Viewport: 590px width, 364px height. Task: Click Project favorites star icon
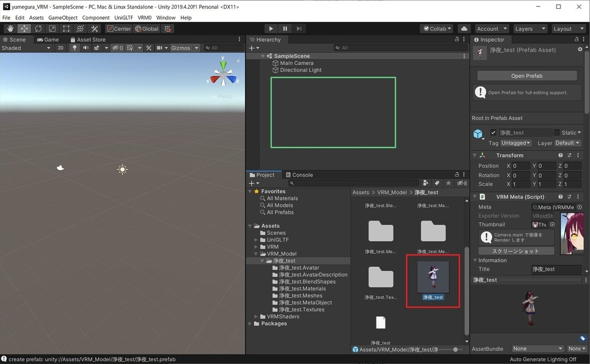448,183
